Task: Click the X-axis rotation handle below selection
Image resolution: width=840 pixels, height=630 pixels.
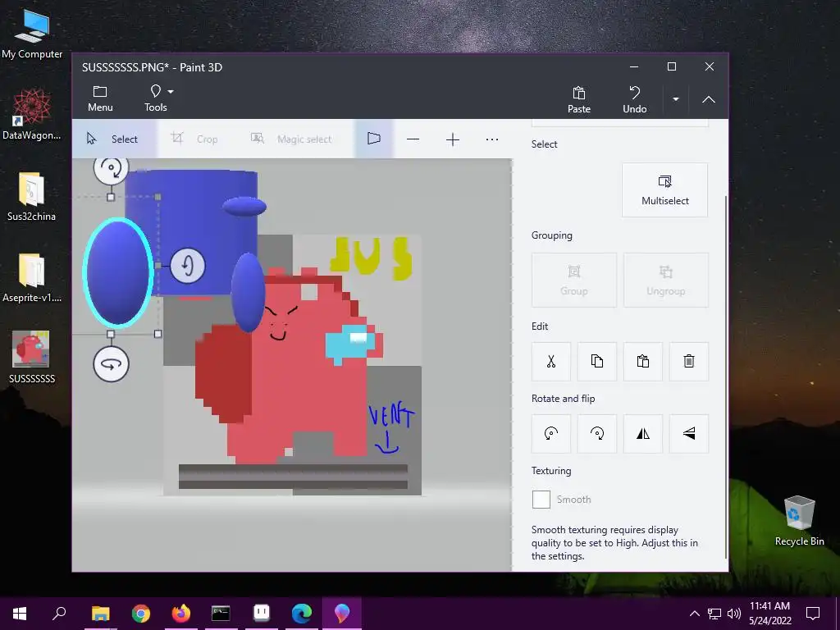Action: click(x=111, y=364)
